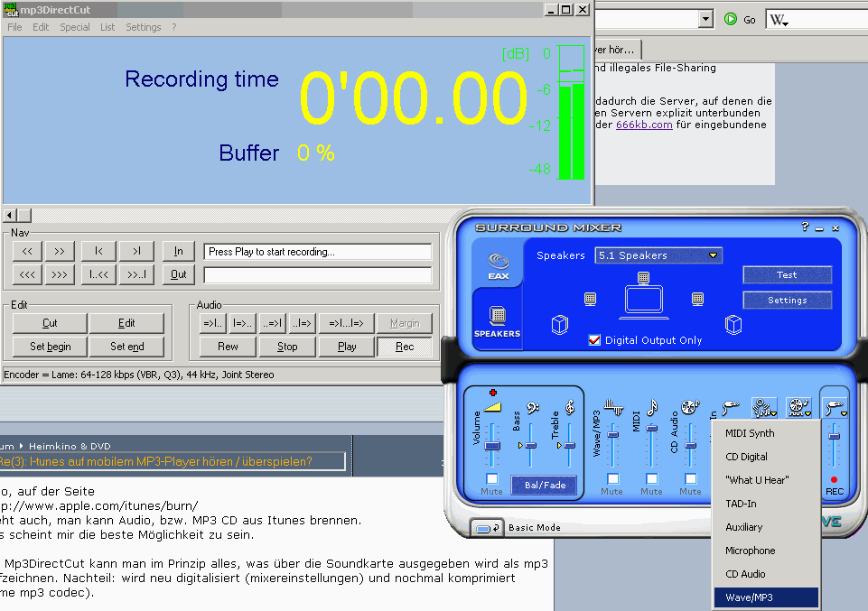
Task: Click the Rew button
Action: (228, 347)
